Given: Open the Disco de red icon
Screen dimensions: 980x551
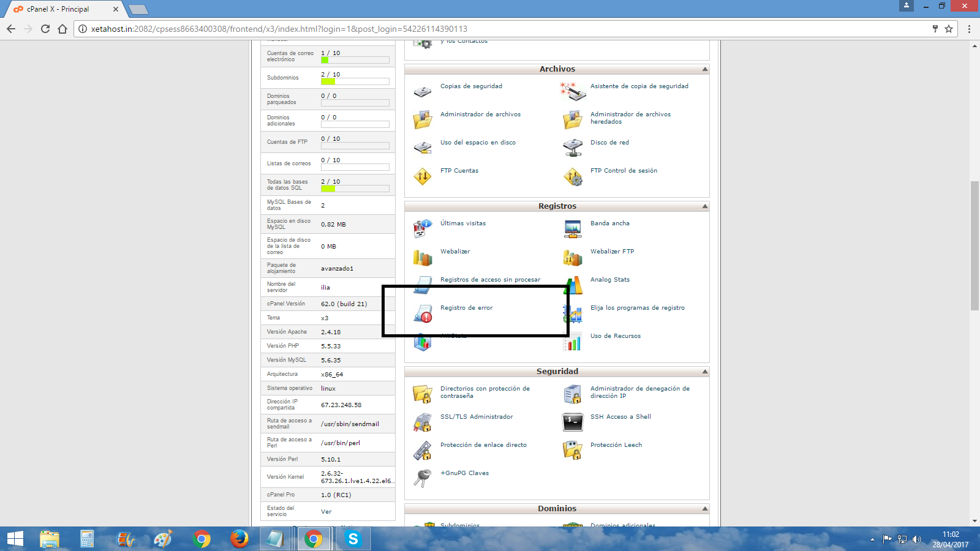Looking at the screenshot, I should (572, 148).
